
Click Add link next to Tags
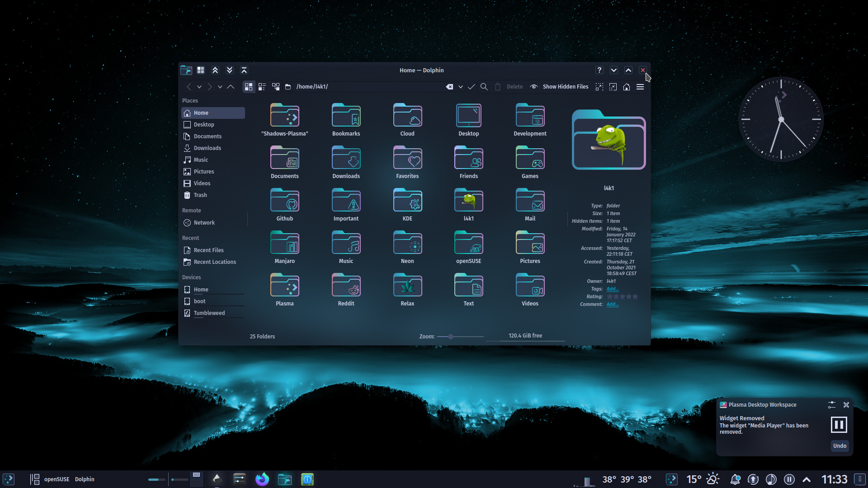coord(613,289)
